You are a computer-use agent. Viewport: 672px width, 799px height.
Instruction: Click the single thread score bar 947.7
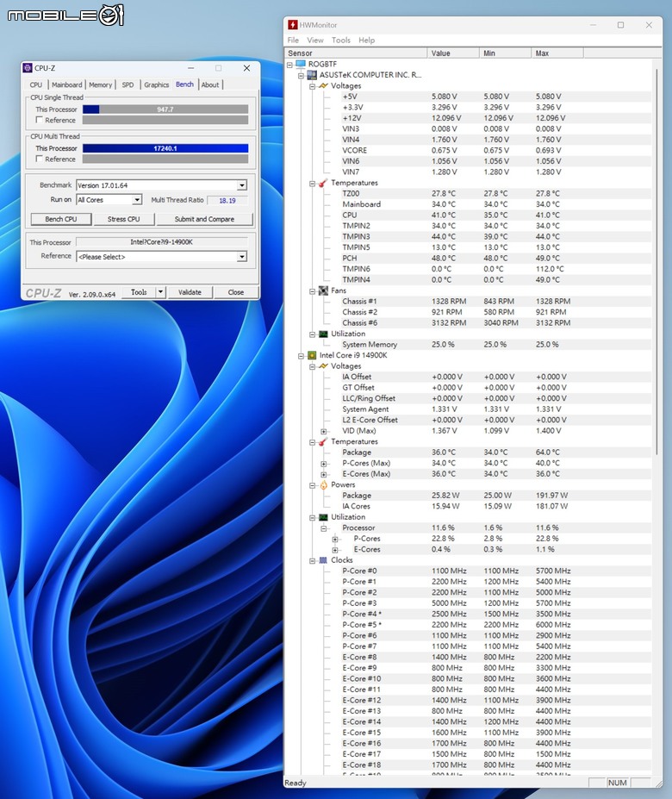tap(165, 109)
